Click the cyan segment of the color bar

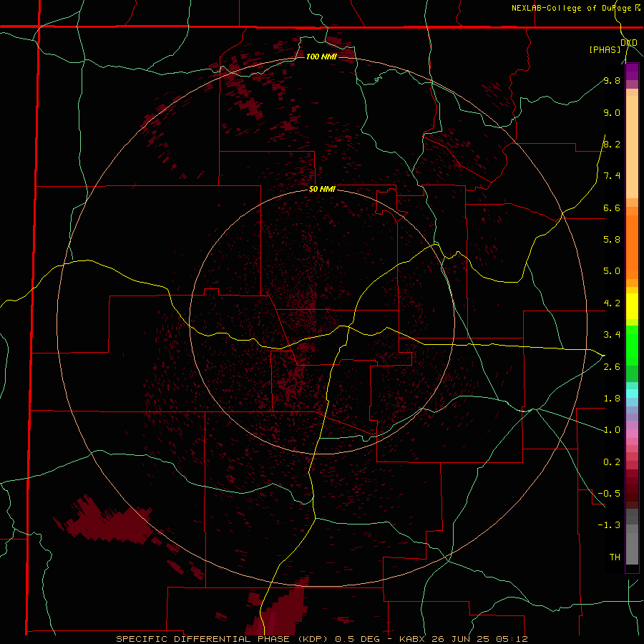coord(632,394)
